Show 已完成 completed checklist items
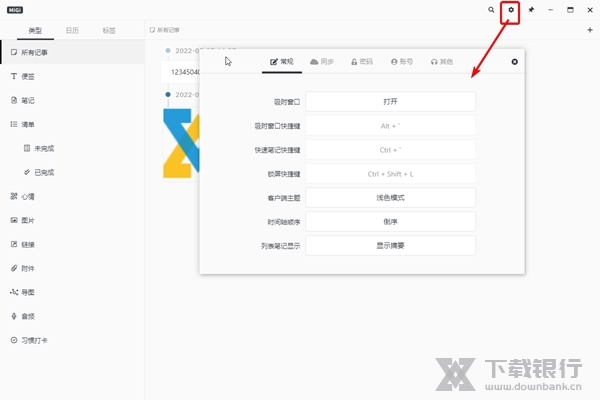 point(72,172)
